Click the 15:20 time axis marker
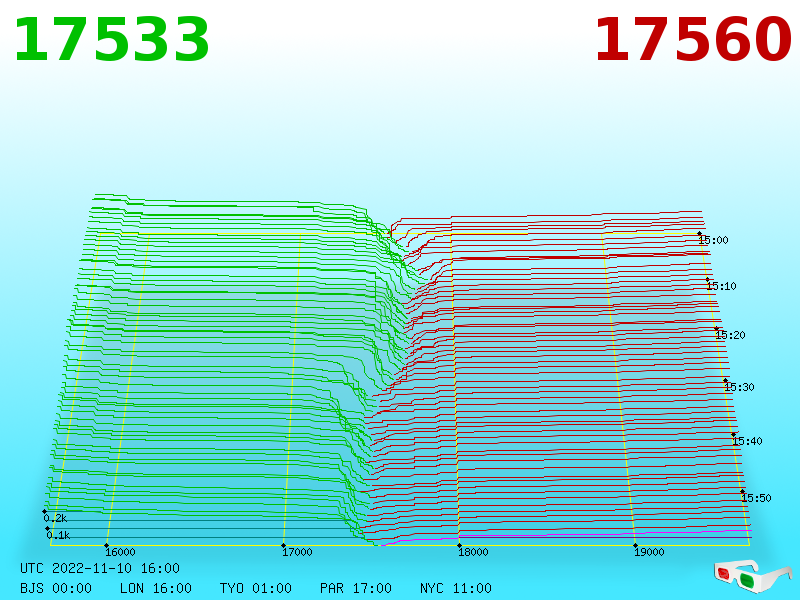800x600 pixels. (x=731, y=335)
